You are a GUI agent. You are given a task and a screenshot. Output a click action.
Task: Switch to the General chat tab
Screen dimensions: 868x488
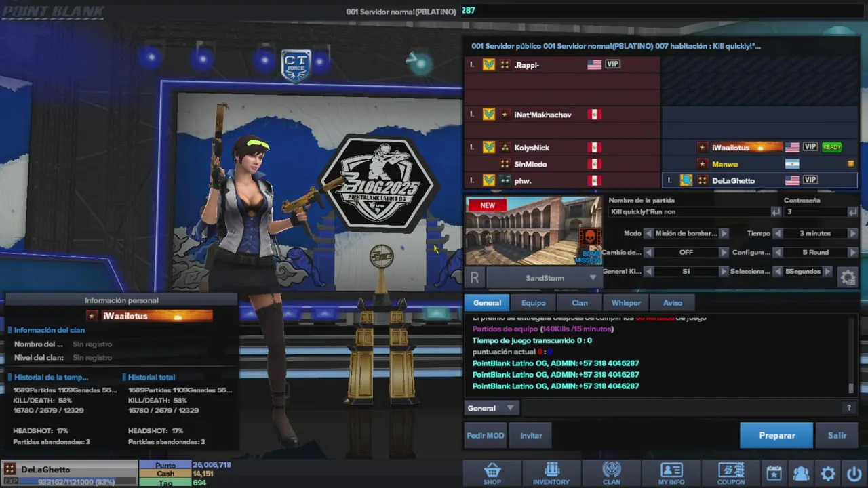point(487,303)
